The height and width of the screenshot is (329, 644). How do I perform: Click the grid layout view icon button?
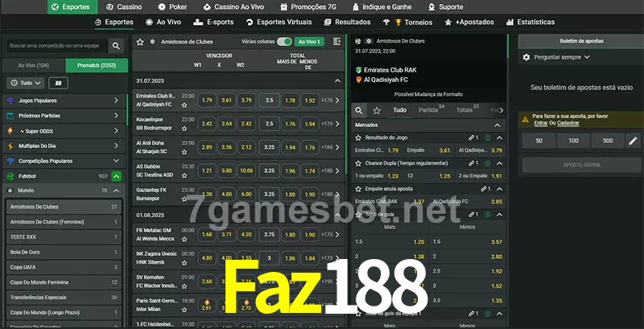click(58, 83)
